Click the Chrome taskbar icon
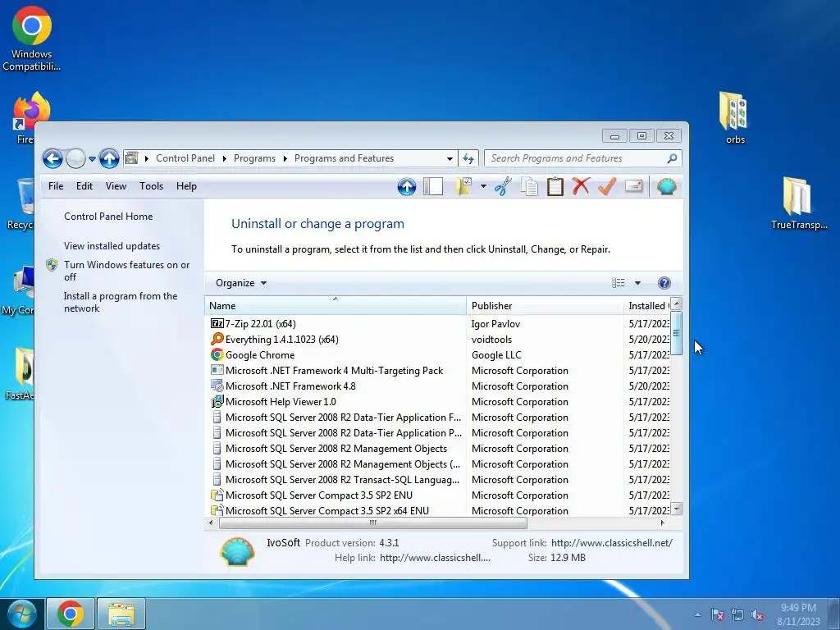Image resolution: width=840 pixels, height=630 pixels. 71,614
